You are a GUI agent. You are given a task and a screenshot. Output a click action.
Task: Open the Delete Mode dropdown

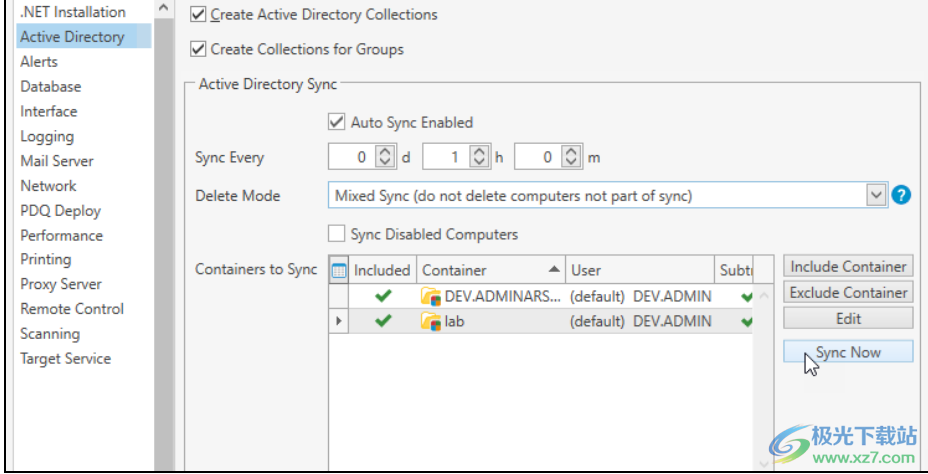coord(877,195)
